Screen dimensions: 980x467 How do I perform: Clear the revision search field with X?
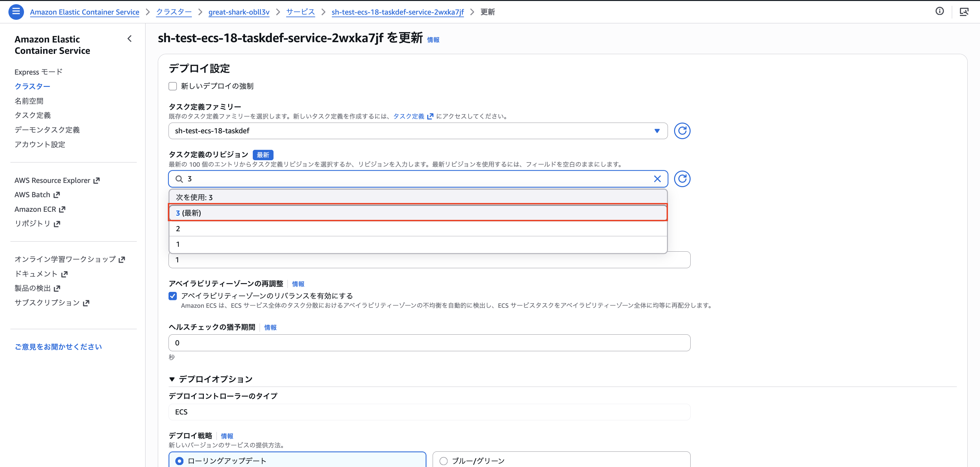(657, 179)
